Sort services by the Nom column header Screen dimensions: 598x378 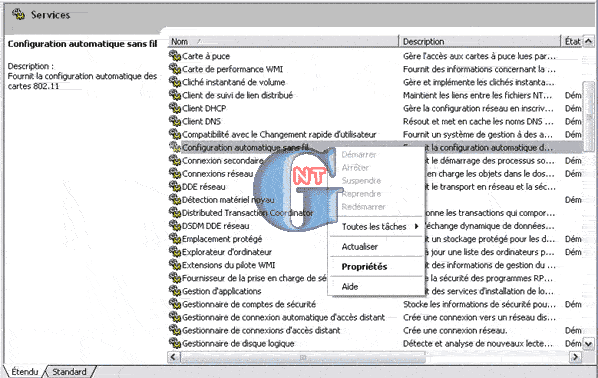(283, 41)
